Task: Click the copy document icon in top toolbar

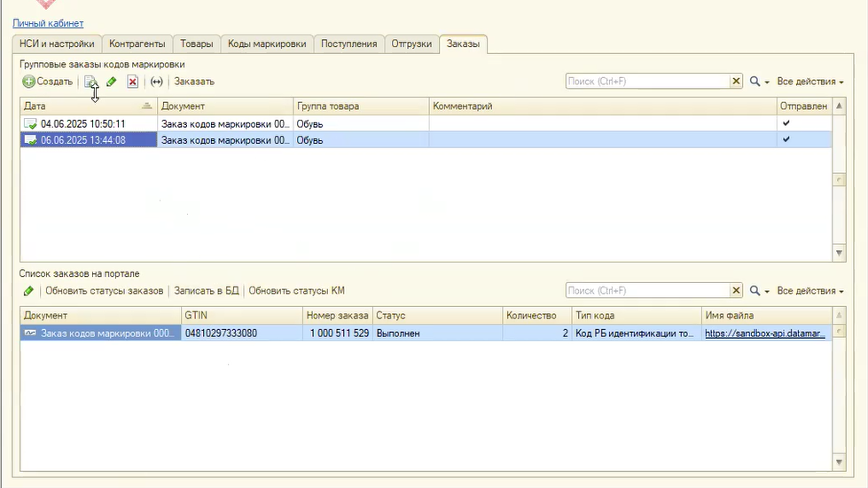Action: point(90,82)
